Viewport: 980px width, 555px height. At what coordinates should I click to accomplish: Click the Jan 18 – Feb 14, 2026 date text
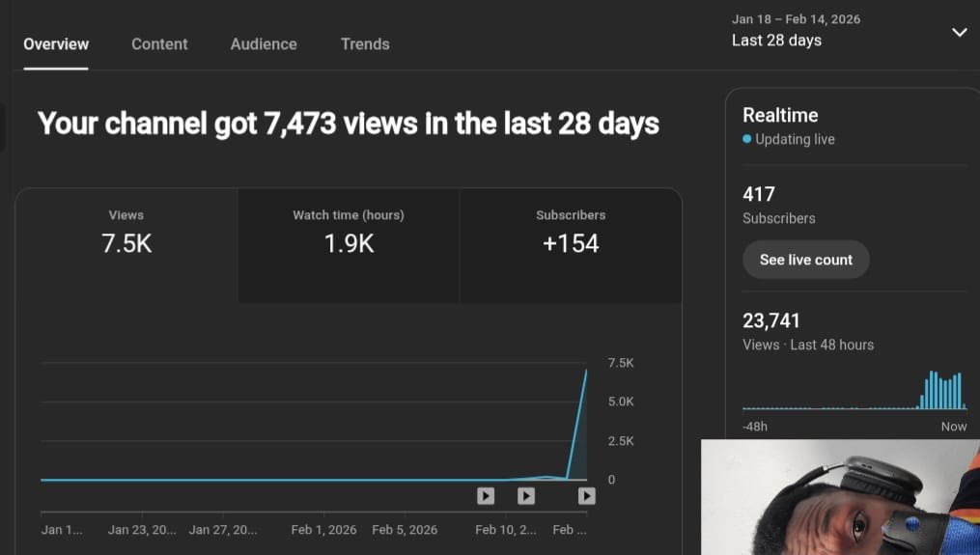tap(796, 19)
